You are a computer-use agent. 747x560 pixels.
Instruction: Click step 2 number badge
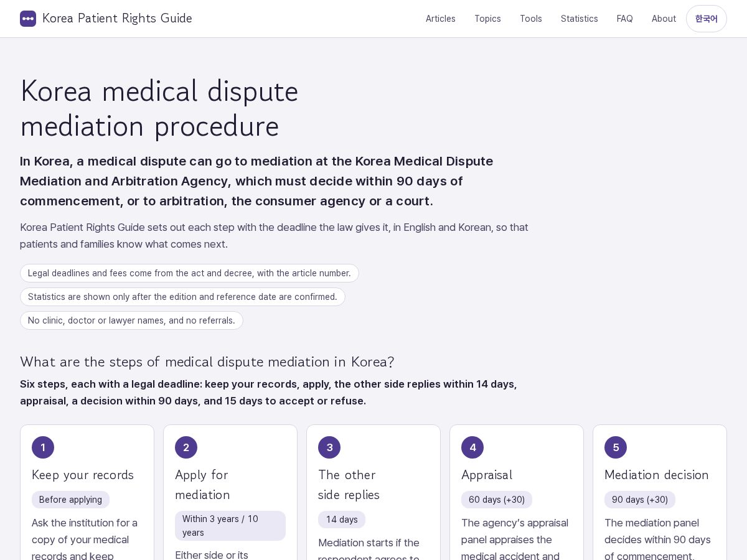(186, 447)
